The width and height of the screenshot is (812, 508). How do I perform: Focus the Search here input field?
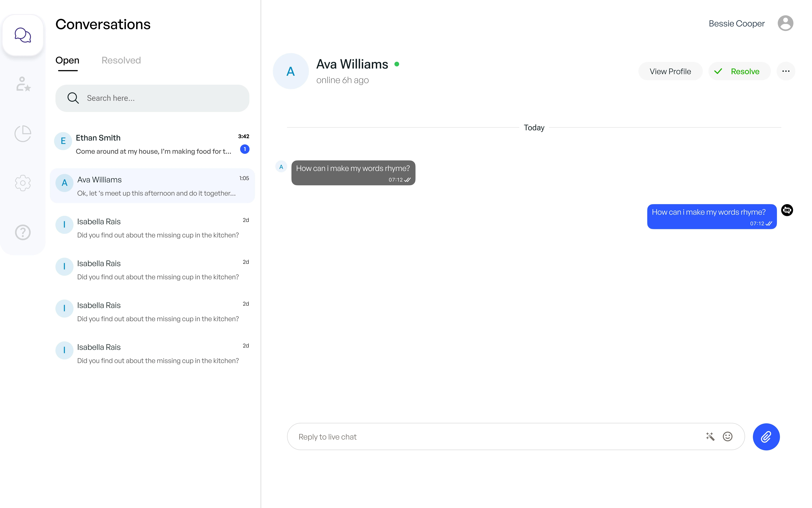[152, 98]
